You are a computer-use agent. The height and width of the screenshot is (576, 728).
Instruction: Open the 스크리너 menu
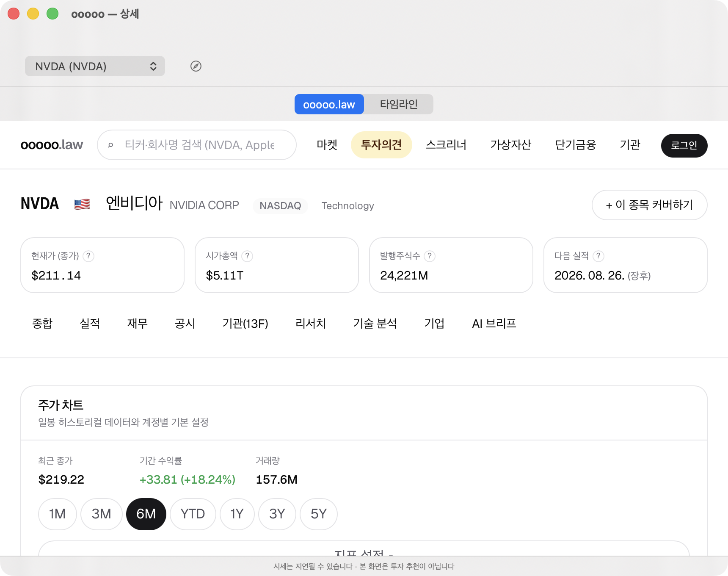click(x=446, y=145)
